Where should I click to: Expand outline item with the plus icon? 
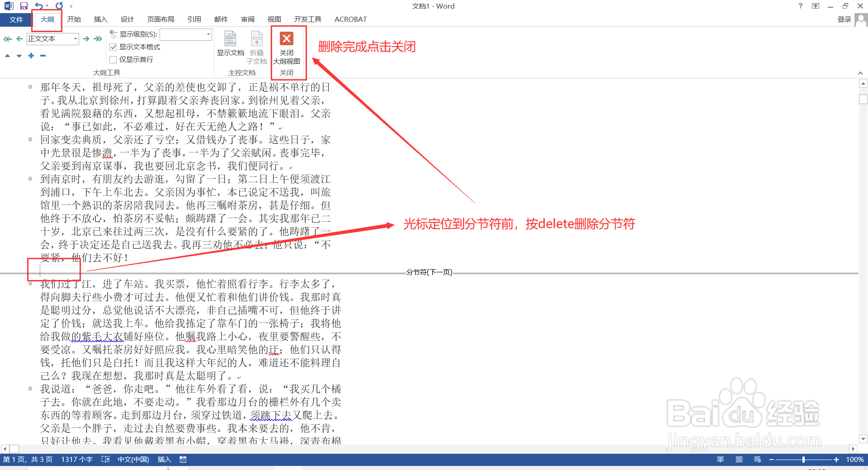(31, 56)
